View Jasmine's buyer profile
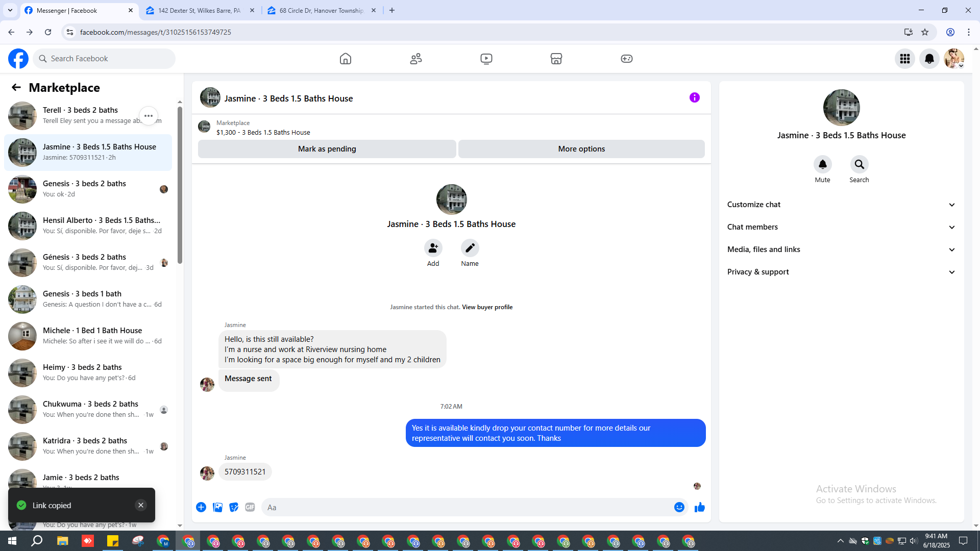The height and width of the screenshot is (551, 980). point(487,307)
